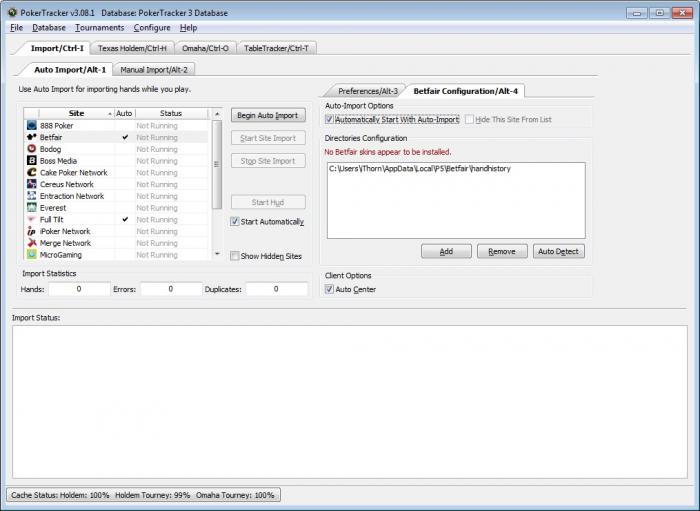Select the Cake Poker Network row

[117, 172]
